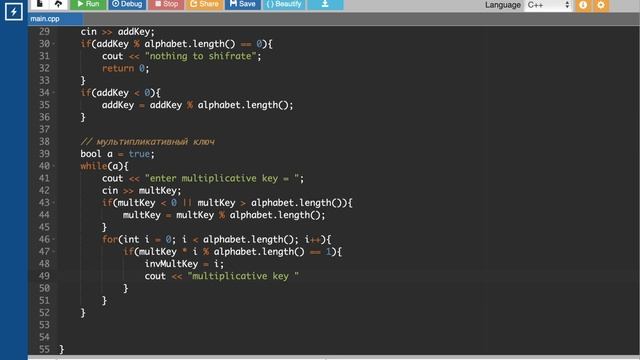Fold the if block at line 47

click(x=54, y=252)
